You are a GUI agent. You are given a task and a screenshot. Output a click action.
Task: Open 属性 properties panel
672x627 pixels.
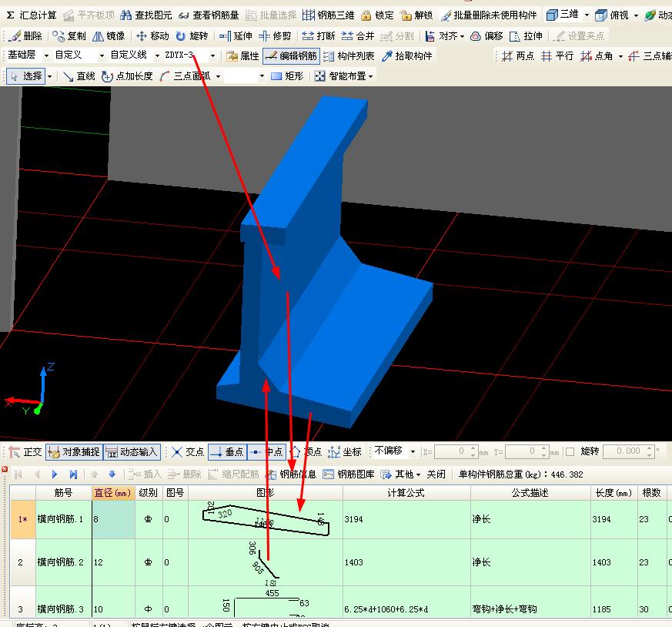click(x=243, y=56)
